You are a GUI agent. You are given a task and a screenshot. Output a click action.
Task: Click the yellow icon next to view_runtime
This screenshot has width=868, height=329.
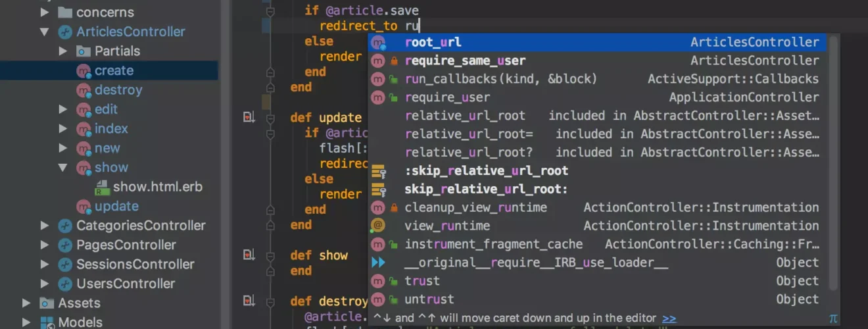[x=377, y=226]
